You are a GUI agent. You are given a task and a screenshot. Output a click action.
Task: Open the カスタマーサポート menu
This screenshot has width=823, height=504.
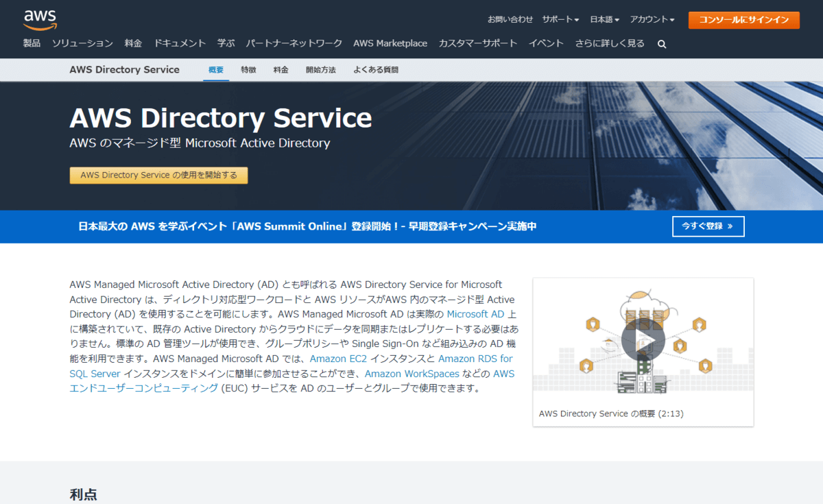click(x=478, y=43)
